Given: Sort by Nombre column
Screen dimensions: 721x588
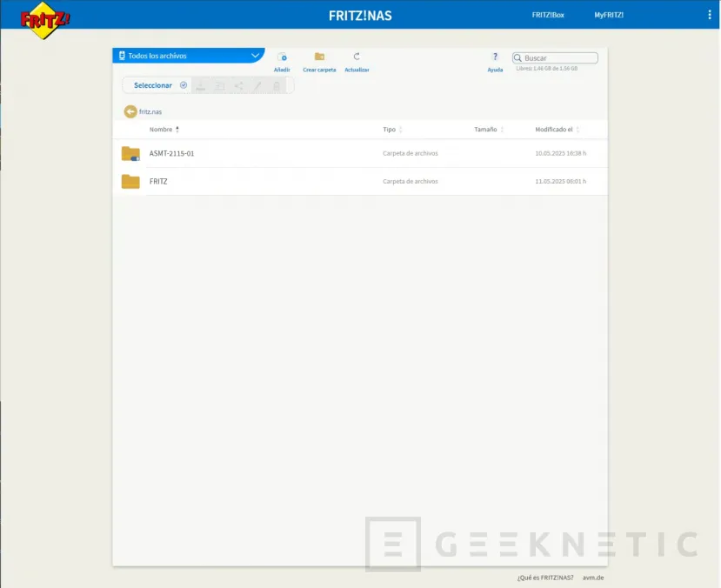Looking at the screenshot, I should (x=164, y=130).
